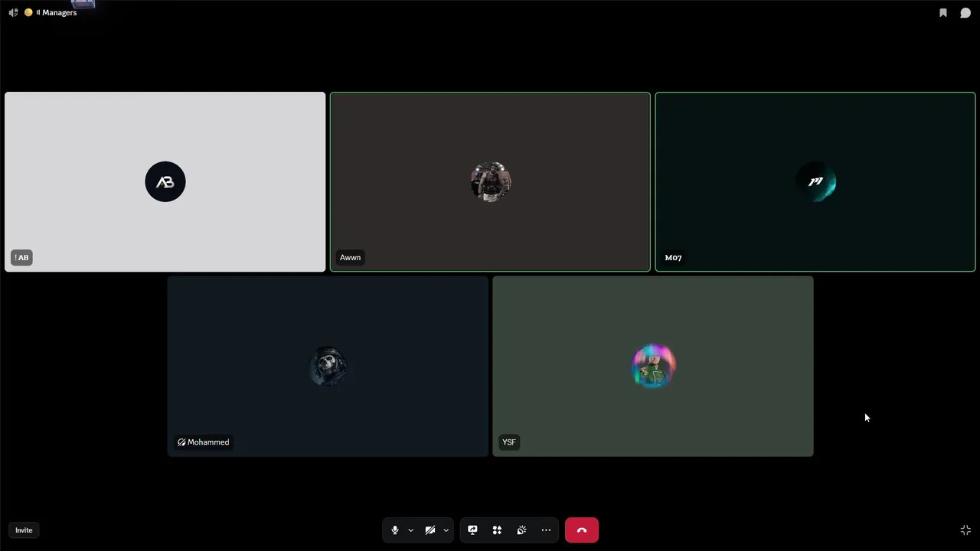Open the microphone options dropdown arrow

pyautogui.click(x=410, y=530)
